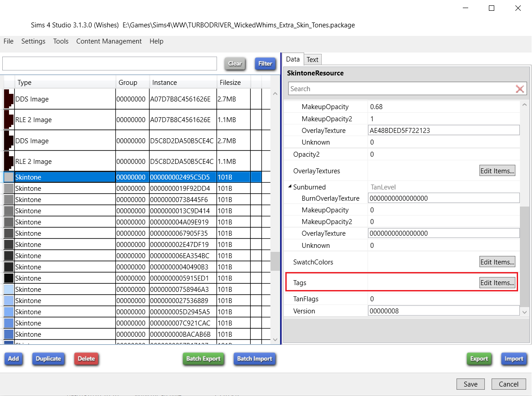Viewport: 532px width, 396px height.
Task: Select the DDS Image D5C8D2DA50B5CE4C thumbnail
Action: 9,141
